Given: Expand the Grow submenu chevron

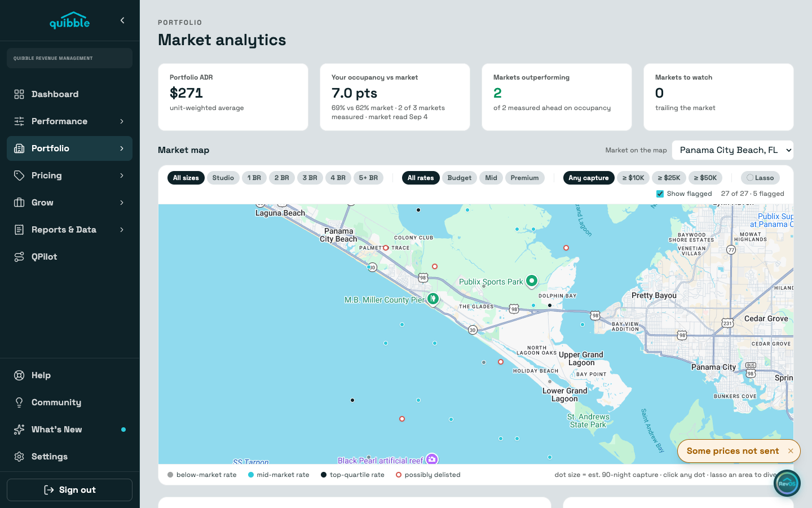Looking at the screenshot, I should pyautogui.click(x=122, y=203).
